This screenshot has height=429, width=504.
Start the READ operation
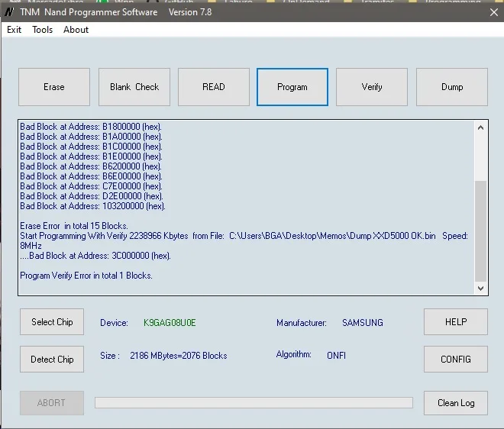pos(214,87)
